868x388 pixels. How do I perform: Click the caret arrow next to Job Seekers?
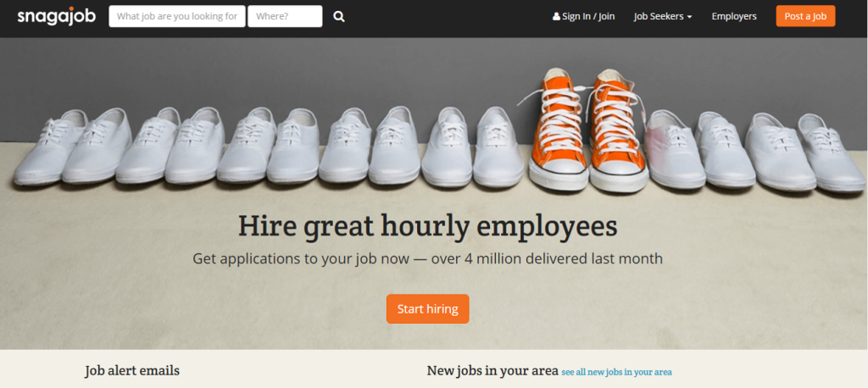point(690,17)
